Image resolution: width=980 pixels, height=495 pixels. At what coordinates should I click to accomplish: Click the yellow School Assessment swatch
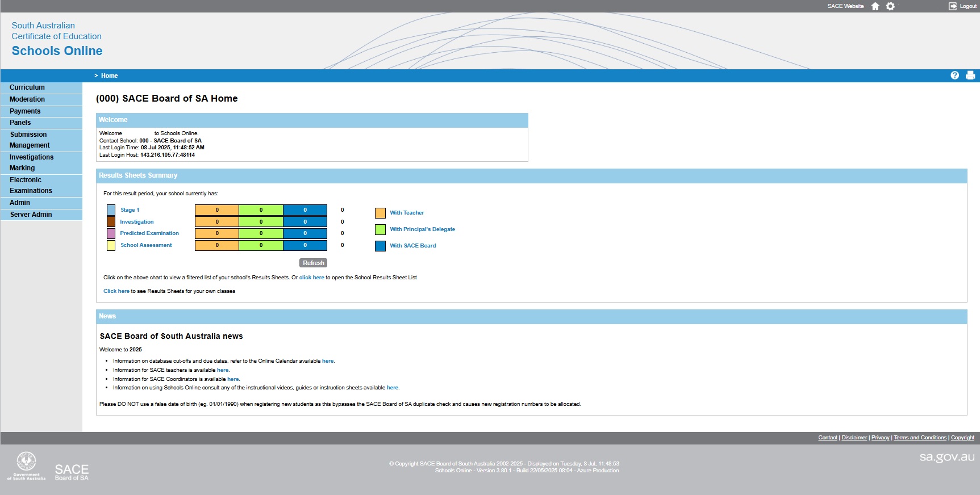(111, 245)
